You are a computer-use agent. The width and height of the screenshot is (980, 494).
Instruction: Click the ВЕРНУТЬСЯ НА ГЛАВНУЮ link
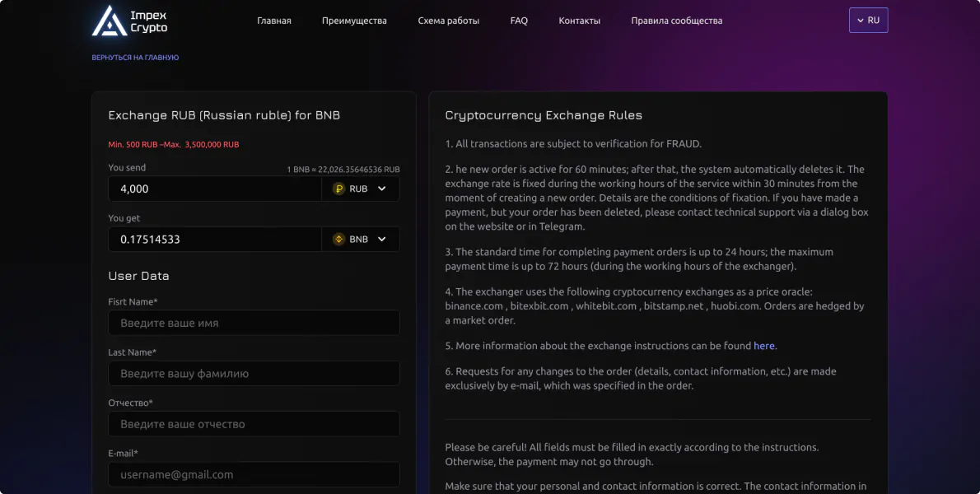[135, 58]
